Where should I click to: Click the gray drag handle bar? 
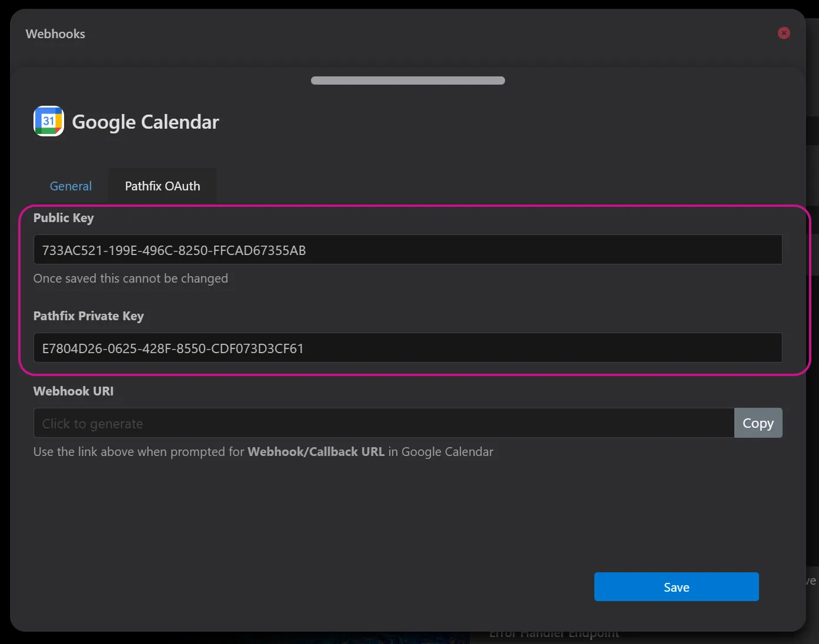click(x=408, y=80)
